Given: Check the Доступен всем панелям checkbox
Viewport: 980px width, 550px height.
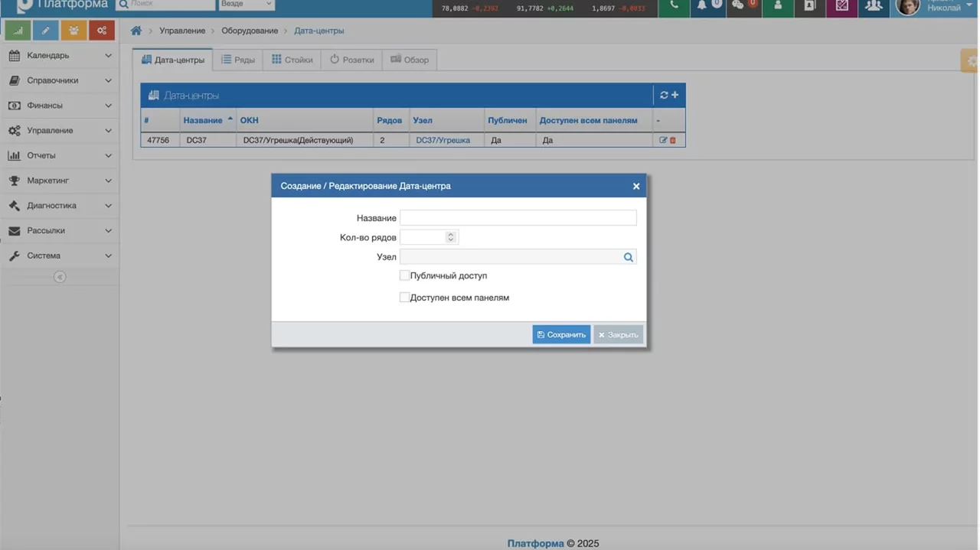Looking at the screenshot, I should click(404, 298).
